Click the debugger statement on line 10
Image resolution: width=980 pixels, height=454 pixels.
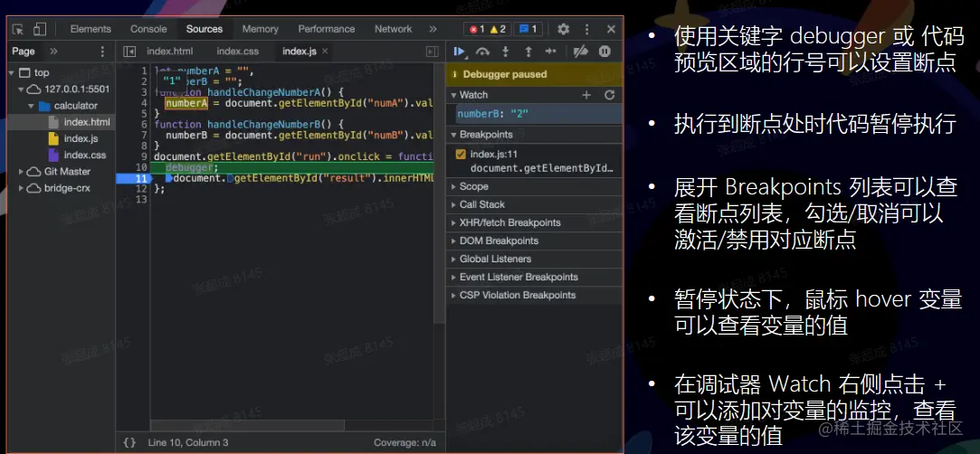[192, 167]
